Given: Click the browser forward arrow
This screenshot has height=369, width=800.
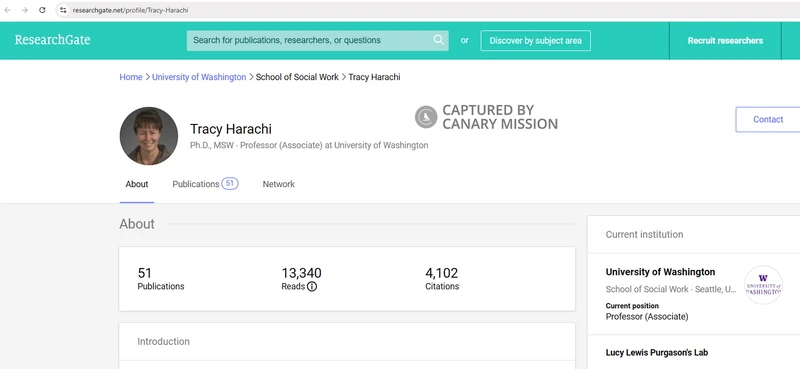Looking at the screenshot, I should pyautogui.click(x=24, y=10).
